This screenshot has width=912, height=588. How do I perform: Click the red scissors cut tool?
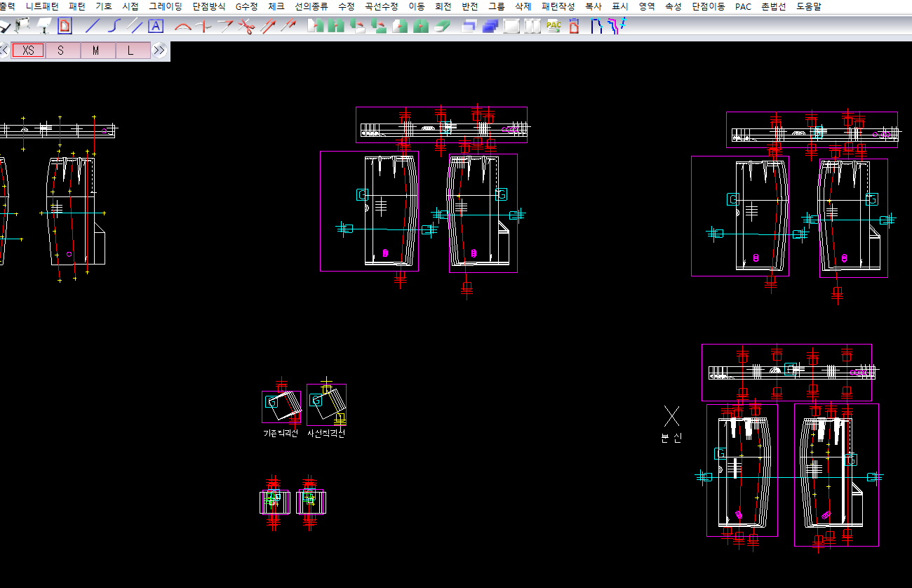click(246, 27)
